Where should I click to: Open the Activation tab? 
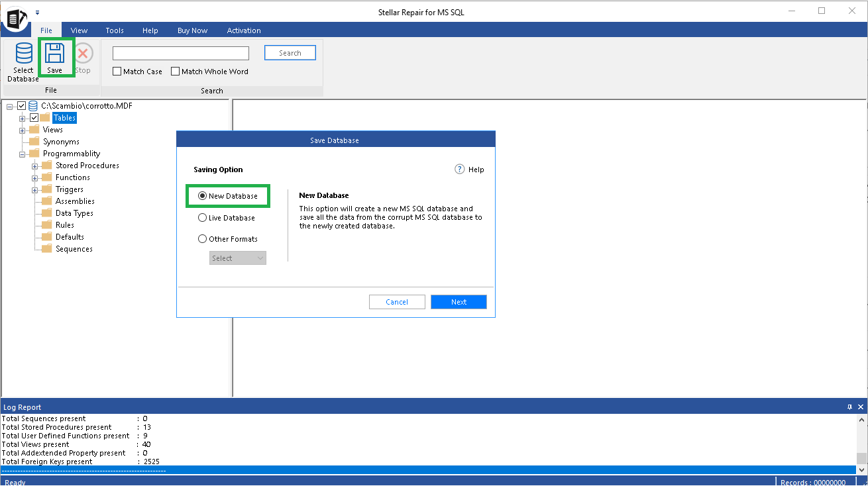click(244, 30)
